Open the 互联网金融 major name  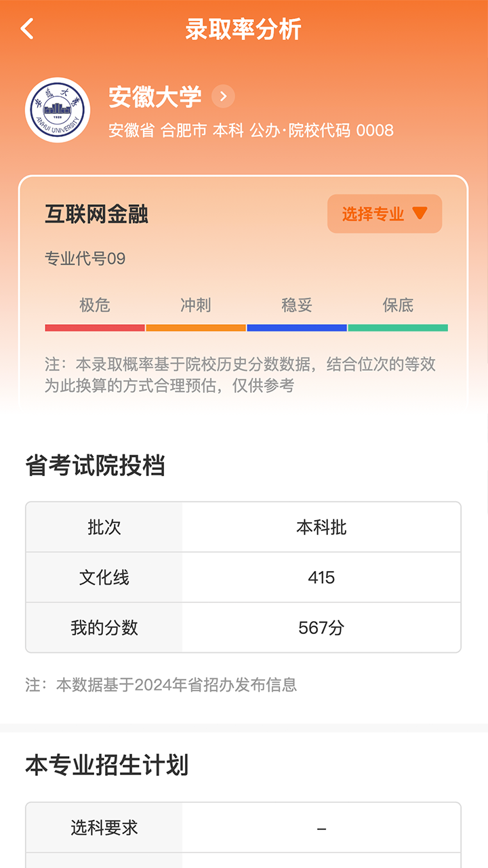pos(95,212)
